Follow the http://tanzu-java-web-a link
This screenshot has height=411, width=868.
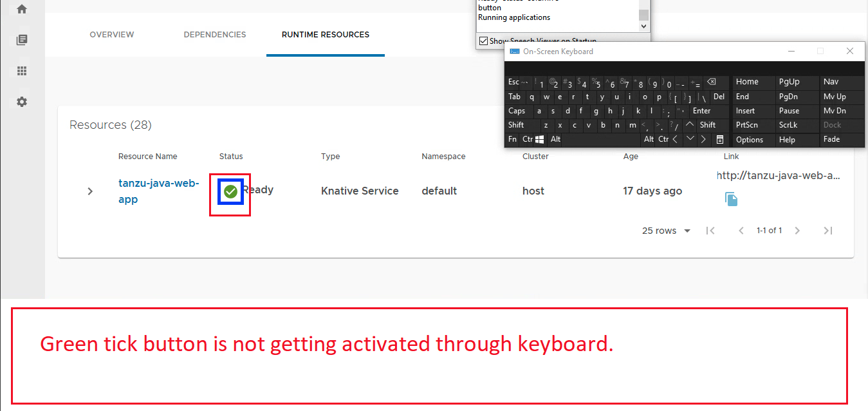(777, 175)
